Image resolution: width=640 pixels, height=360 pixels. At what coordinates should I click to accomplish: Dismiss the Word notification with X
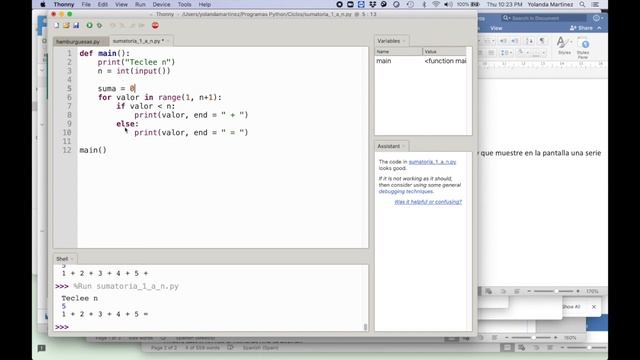click(594, 307)
